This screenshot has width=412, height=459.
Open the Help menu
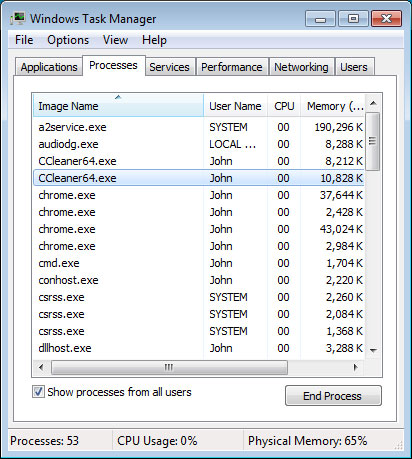click(x=154, y=40)
